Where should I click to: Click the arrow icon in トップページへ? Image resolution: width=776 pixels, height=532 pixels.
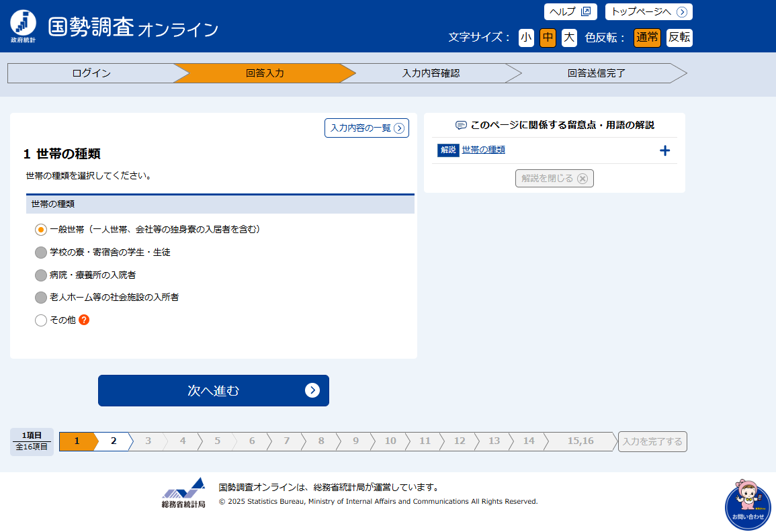tap(682, 12)
